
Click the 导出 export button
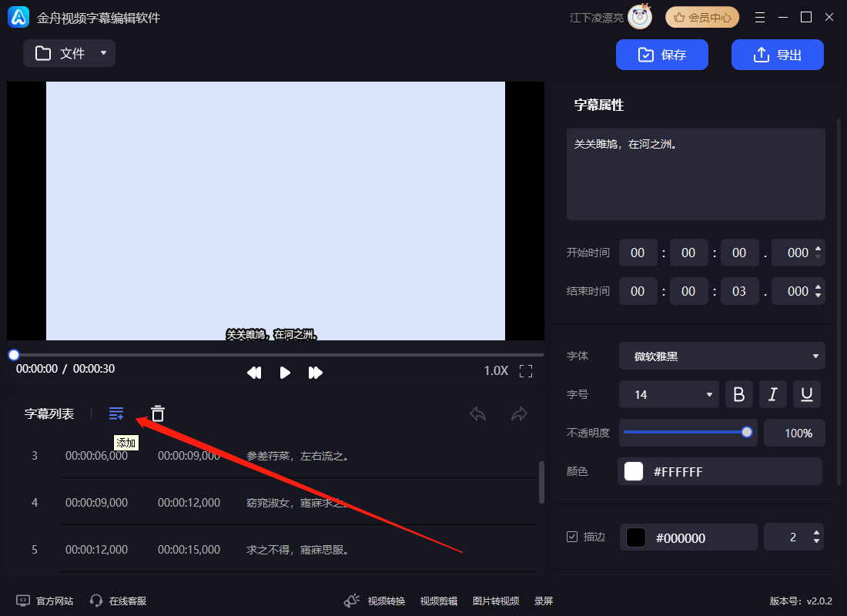[x=778, y=55]
